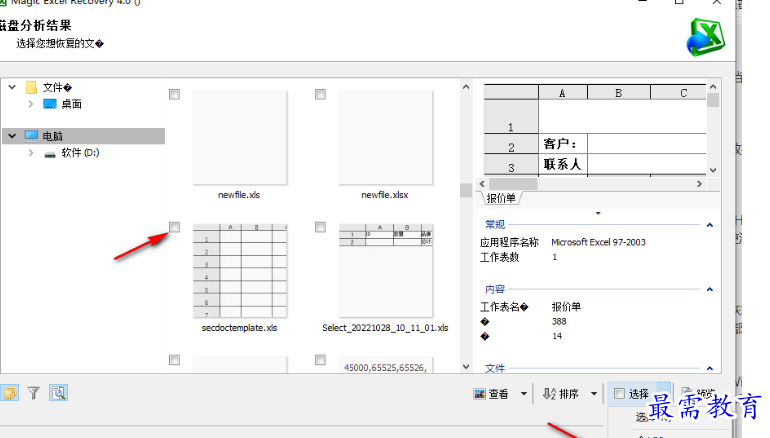Select the 文件 folder root in tree
Screen dimensions: 770x438
(57, 87)
